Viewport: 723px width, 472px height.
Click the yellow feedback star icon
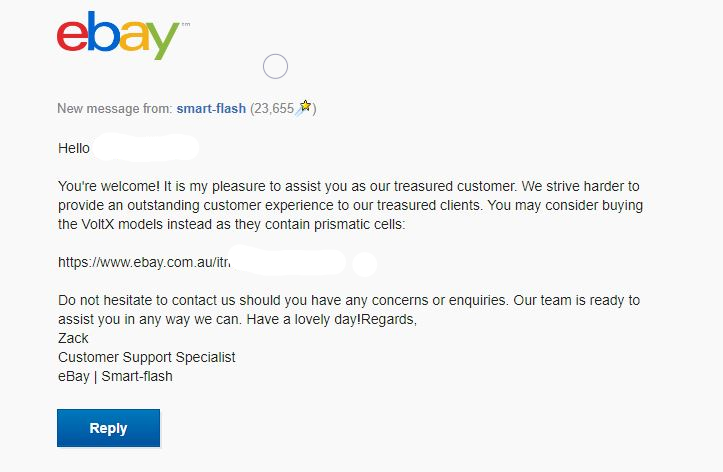[x=306, y=107]
